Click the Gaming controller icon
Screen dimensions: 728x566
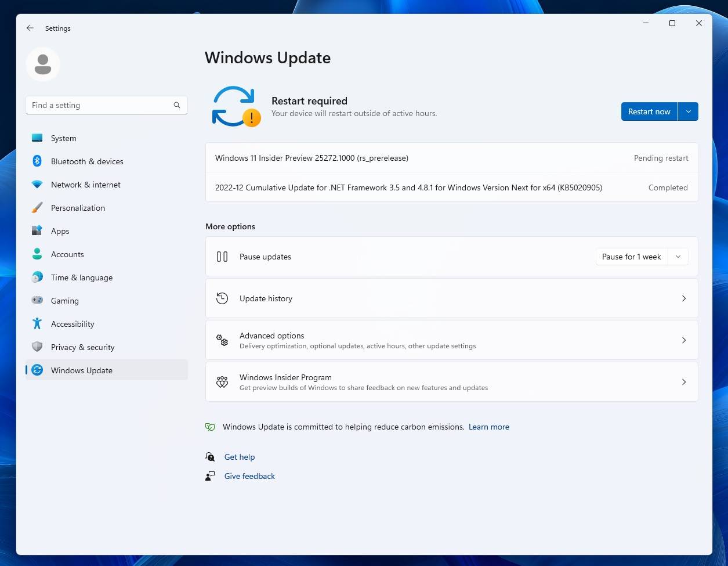pyautogui.click(x=37, y=301)
